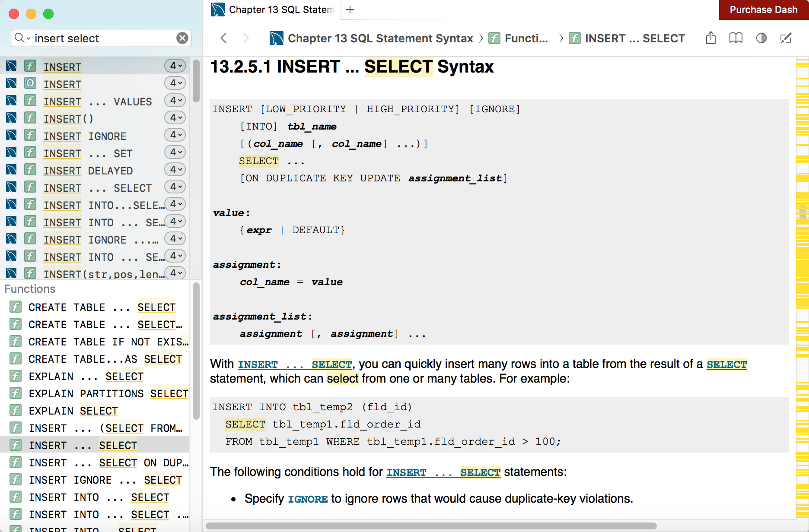Clear the search field text
809x532 pixels.
(182, 38)
